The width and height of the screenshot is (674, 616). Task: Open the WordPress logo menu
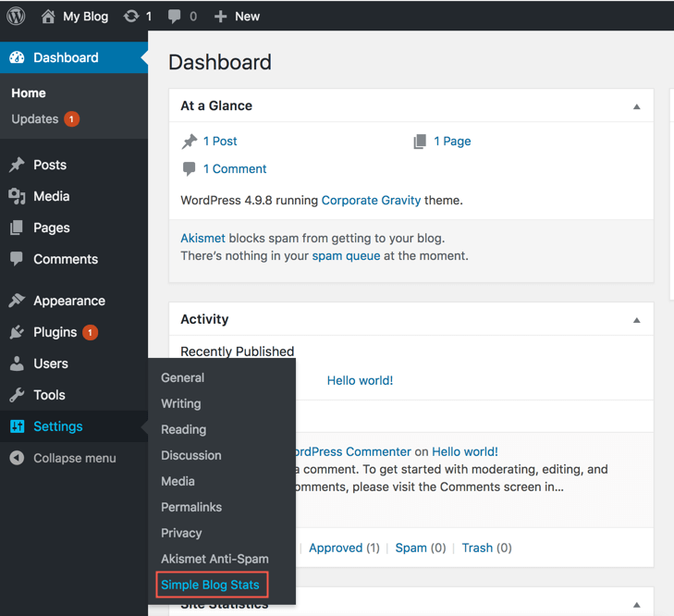coord(16,17)
